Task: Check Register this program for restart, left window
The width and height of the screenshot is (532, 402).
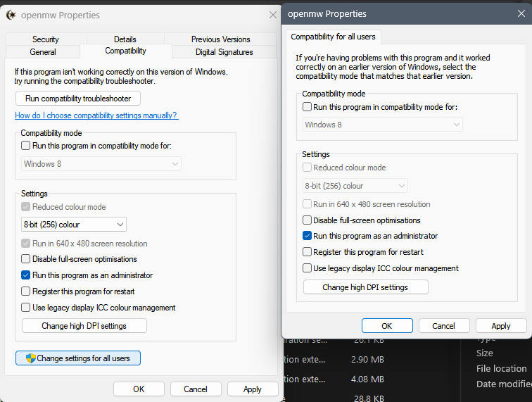Action: click(26, 291)
